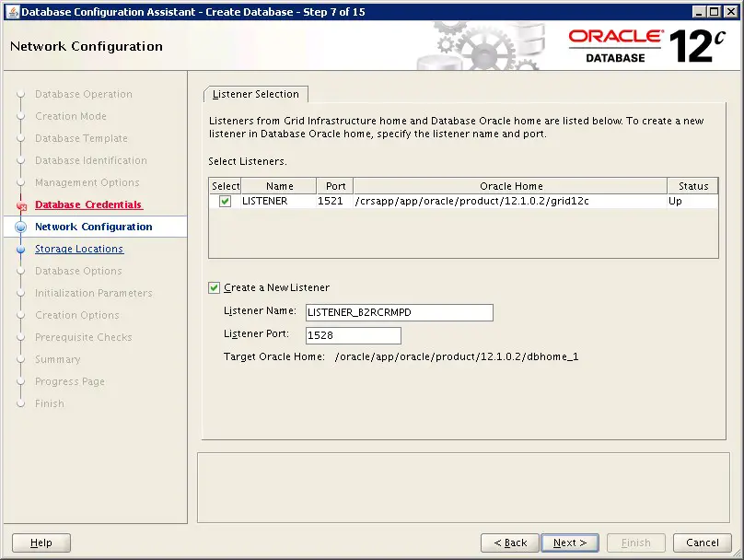This screenshot has width=744, height=560.
Task: Click the Help button
Action: click(41, 542)
